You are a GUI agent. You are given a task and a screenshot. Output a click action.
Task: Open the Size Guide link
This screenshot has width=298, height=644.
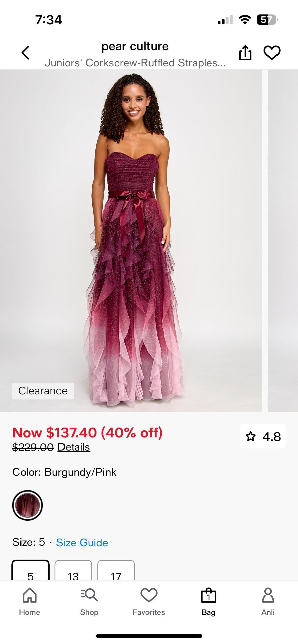(x=82, y=542)
